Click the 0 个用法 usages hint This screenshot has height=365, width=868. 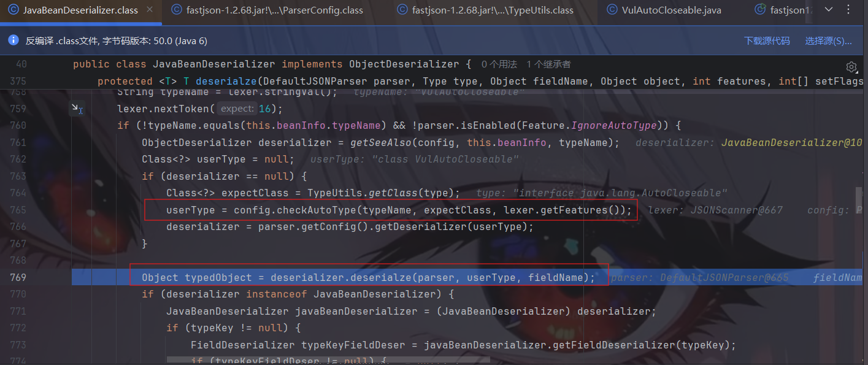coord(499,64)
